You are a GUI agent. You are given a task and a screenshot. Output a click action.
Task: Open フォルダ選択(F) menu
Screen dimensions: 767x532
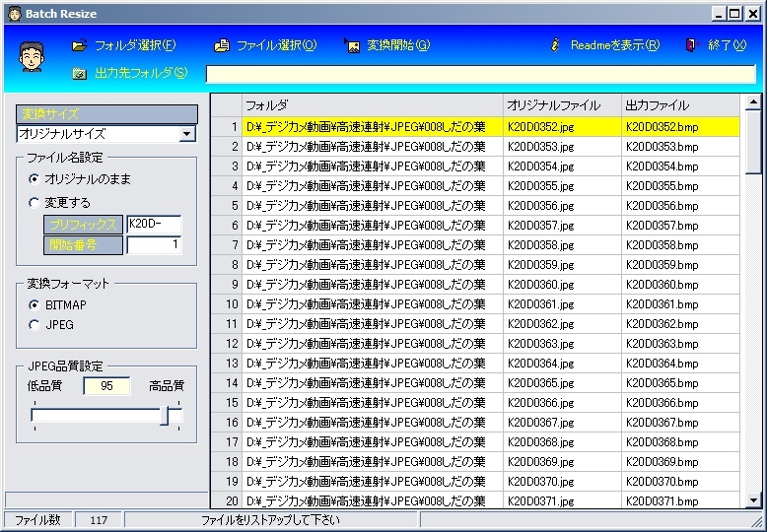click(x=135, y=45)
